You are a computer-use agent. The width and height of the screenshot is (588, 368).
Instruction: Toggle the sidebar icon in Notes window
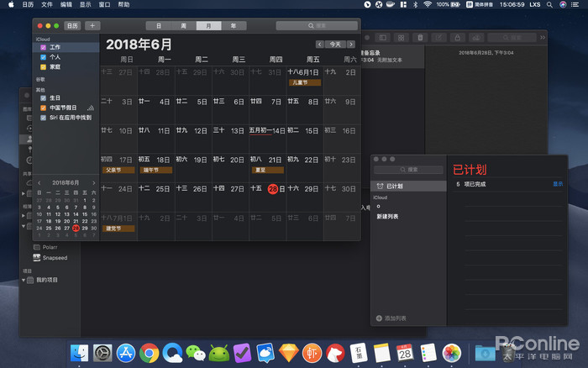(x=383, y=38)
